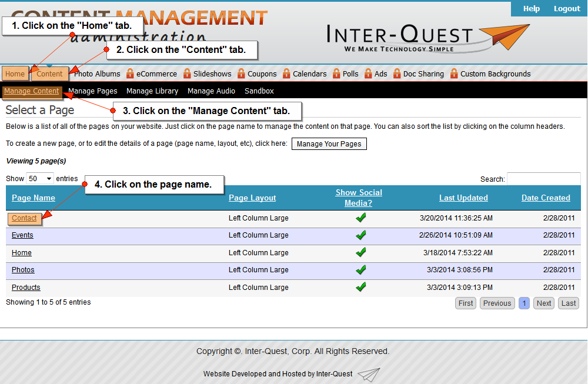Click the green checkmark in the Products row
This screenshot has height=384, width=588.
(x=361, y=287)
